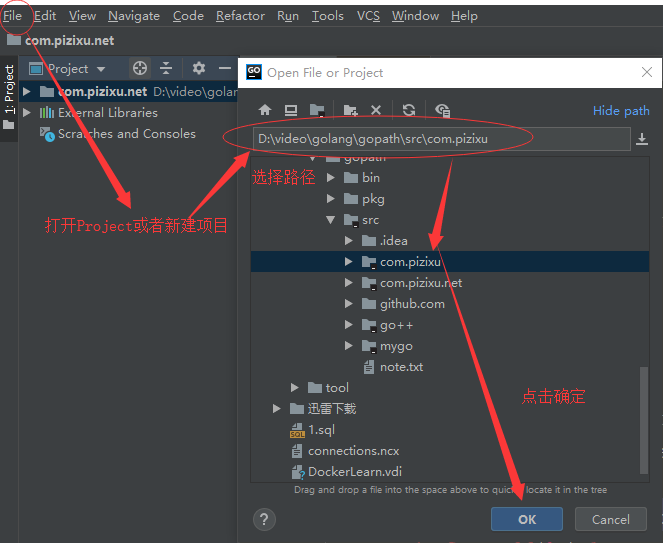Image resolution: width=663 pixels, height=543 pixels.
Task: Jump to project directory icon in dialog
Action: tap(317, 110)
